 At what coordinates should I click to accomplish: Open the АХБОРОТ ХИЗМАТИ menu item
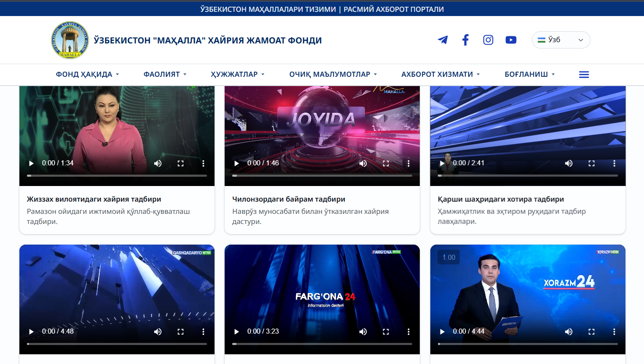[x=440, y=74]
